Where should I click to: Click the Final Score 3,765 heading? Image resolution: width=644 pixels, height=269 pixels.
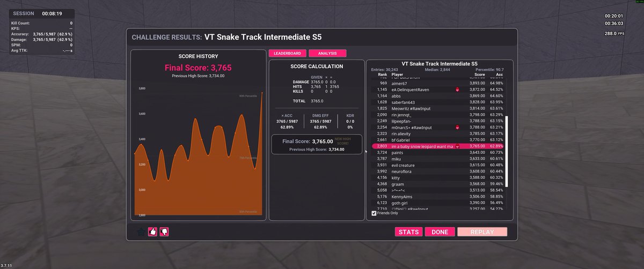198,68
